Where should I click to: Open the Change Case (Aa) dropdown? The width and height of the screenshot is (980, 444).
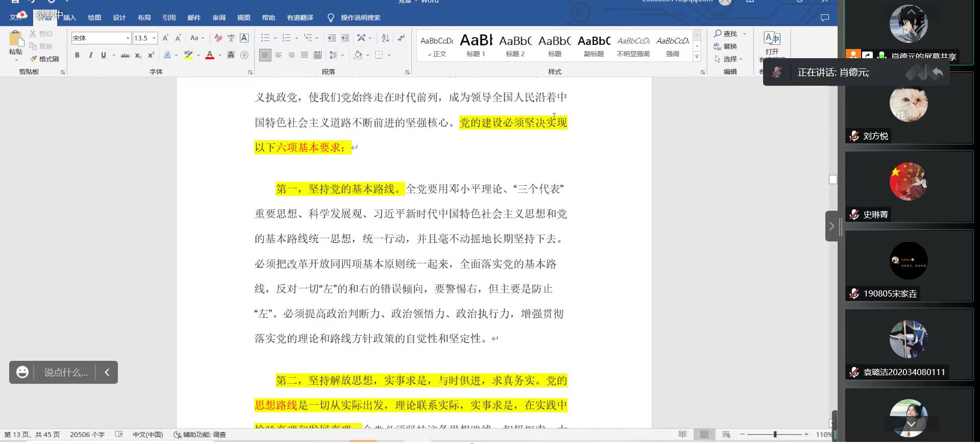tap(197, 38)
